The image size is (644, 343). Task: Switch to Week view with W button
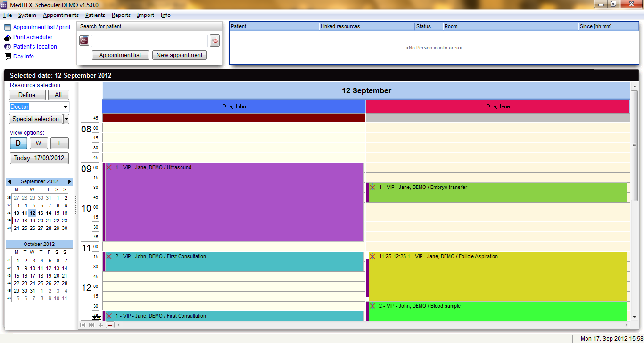(39, 144)
